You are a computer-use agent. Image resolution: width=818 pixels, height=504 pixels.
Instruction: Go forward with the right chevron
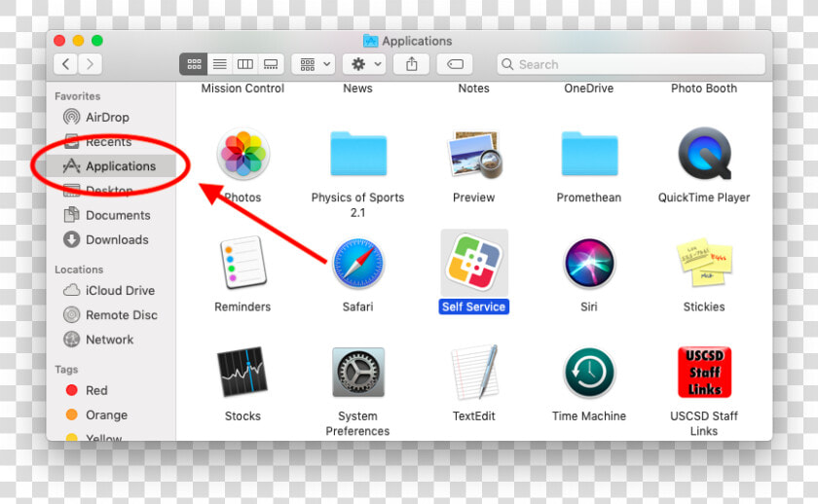pyautogui.click(x=91, y=64)
